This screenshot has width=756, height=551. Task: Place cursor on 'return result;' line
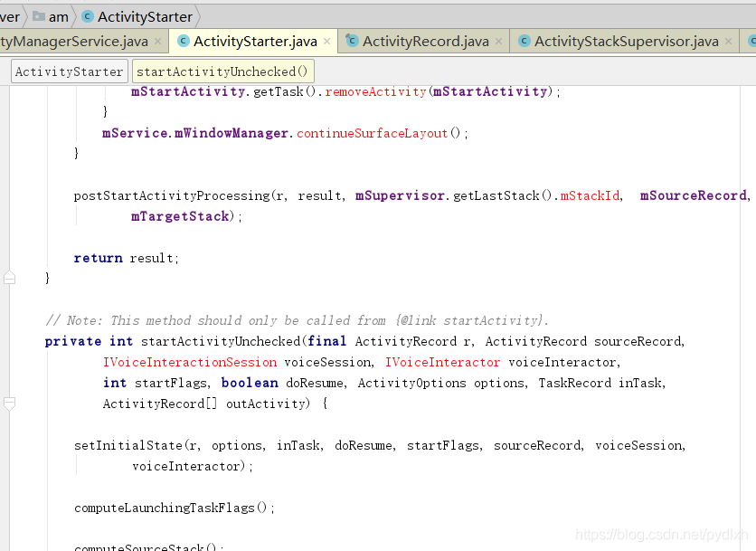coord(126,258)
